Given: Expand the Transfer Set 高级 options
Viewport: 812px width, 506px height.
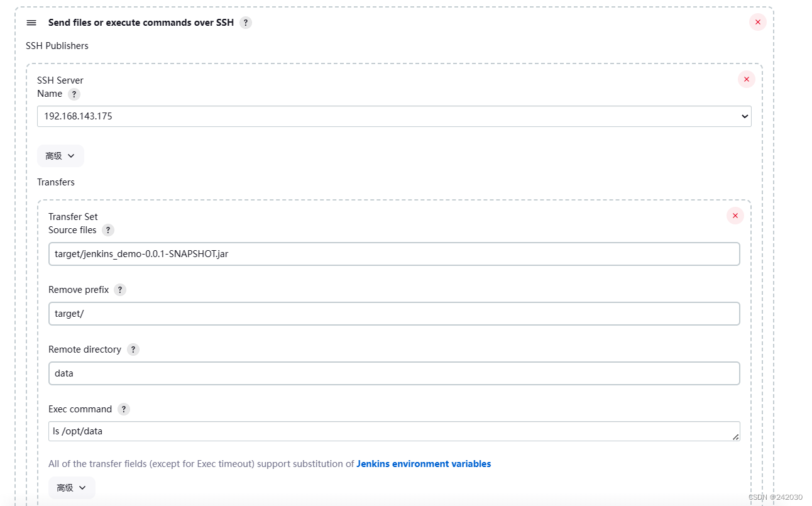Looking at the screenshot, I should 72,488.
